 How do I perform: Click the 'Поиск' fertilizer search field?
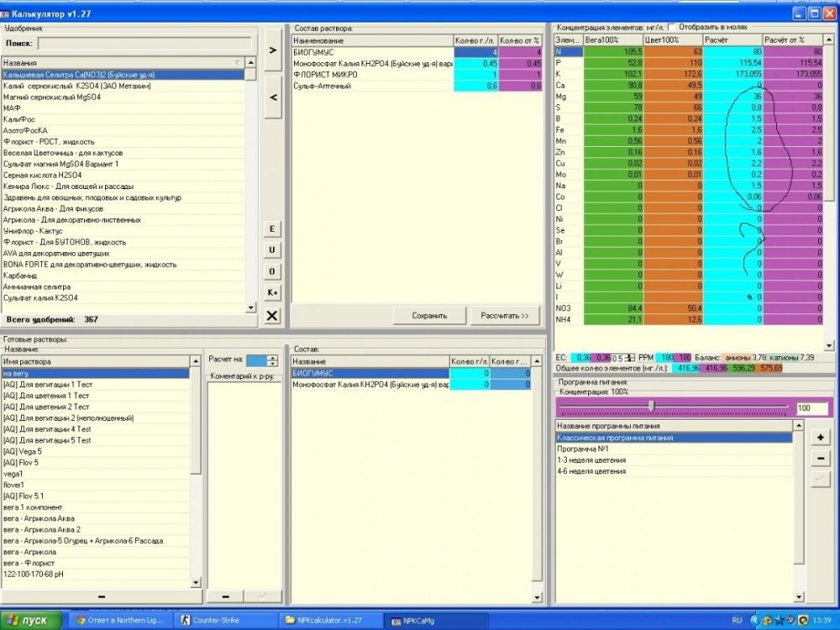coord(144,44)
